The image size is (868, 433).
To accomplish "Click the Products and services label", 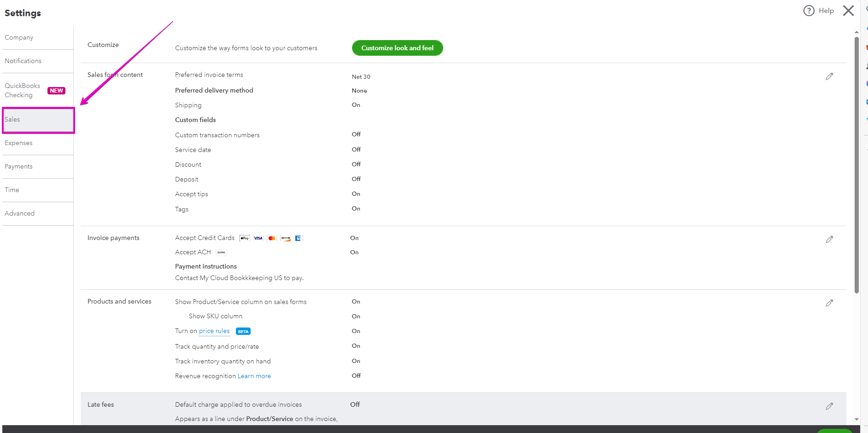I will (x=119, y=302).
